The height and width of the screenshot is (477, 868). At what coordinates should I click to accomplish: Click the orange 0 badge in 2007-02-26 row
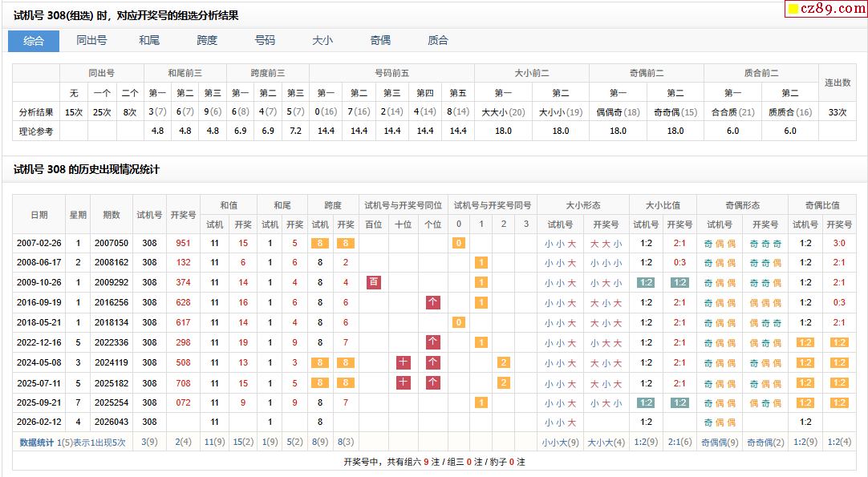point(459,243)
